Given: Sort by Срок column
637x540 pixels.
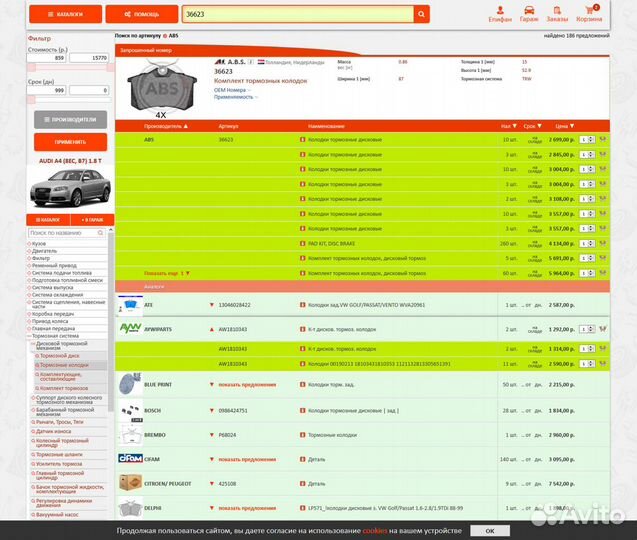Looking at the screenshot, I should 533,126.
